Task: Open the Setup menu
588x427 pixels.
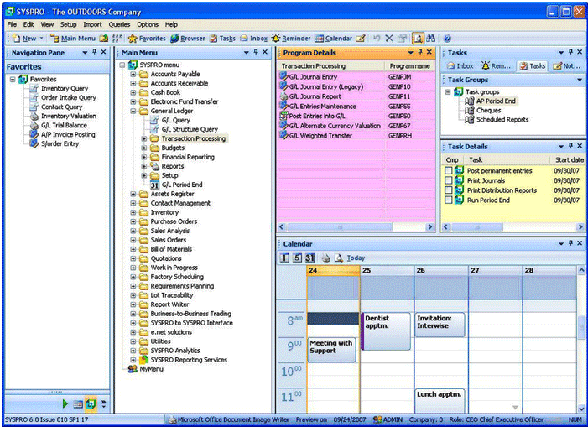Action: pyautogui.click(x=68, y=25)
